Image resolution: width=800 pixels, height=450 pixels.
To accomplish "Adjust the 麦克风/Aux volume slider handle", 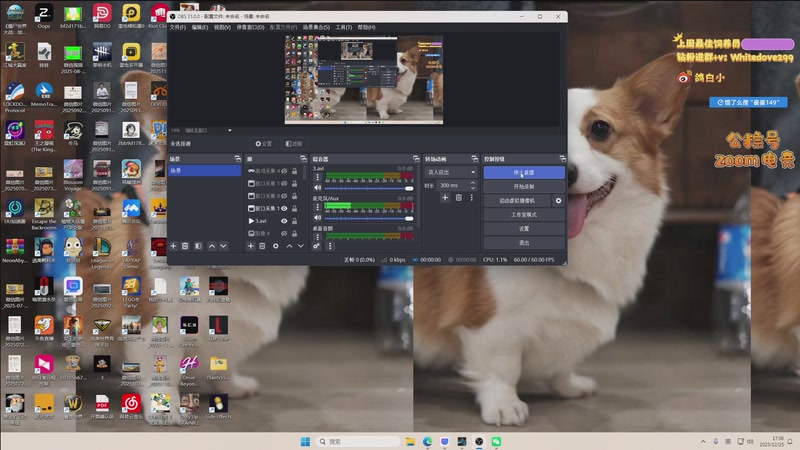I will coord(409,218).
